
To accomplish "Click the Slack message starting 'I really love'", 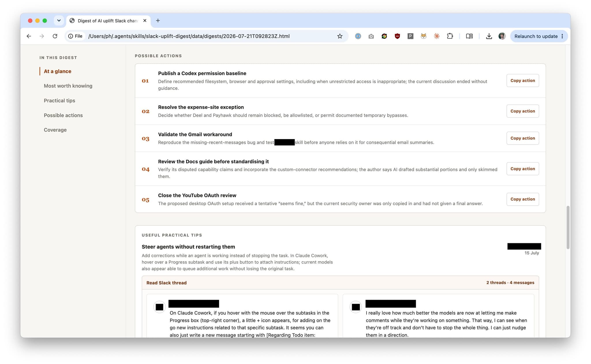I will point(446,324).
